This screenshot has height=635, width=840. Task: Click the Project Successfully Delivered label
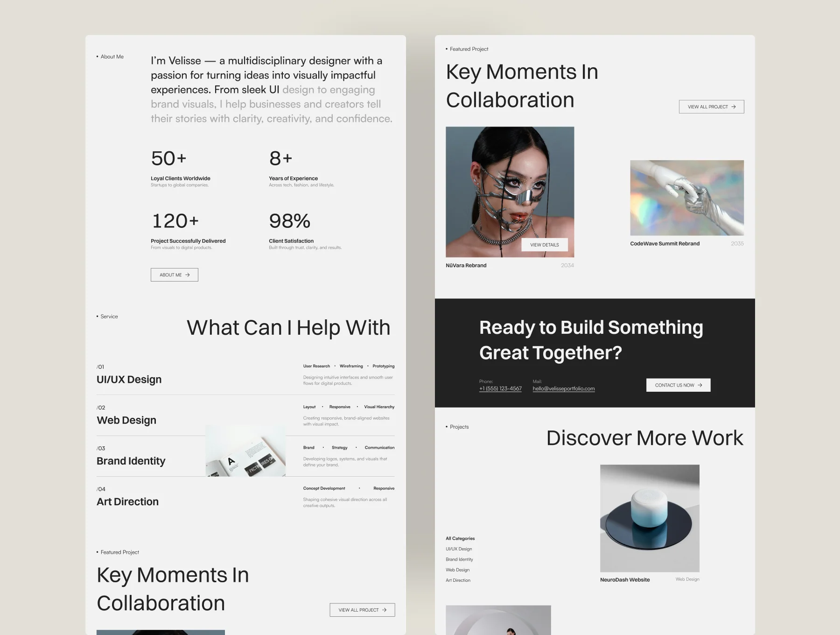tap(188, 241)
